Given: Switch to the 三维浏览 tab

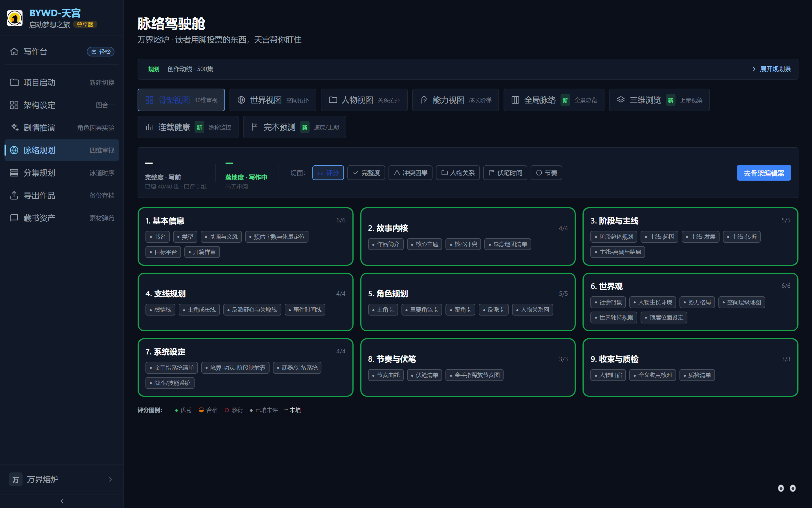Looking at the screenshot, I should pos(659,100).
